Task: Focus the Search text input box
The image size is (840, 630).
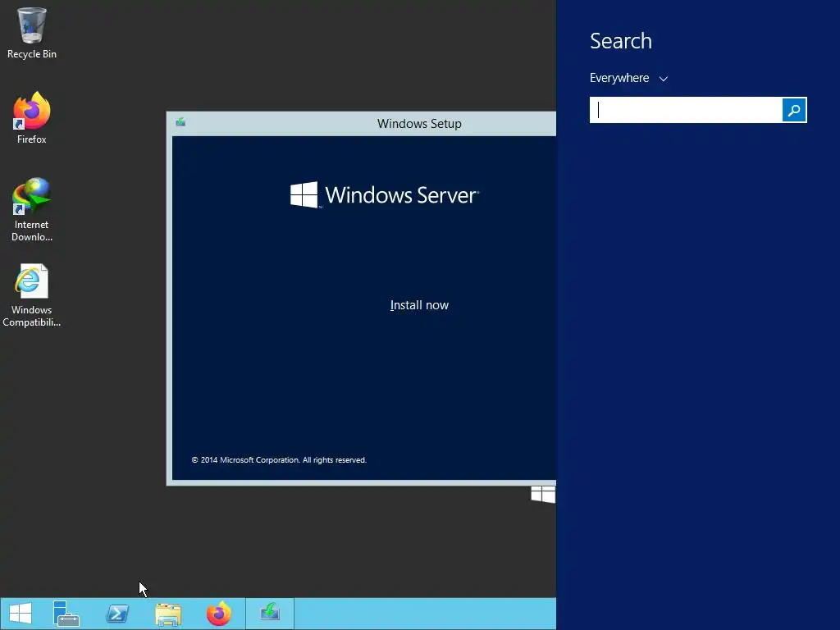Action: pos(686,110)
